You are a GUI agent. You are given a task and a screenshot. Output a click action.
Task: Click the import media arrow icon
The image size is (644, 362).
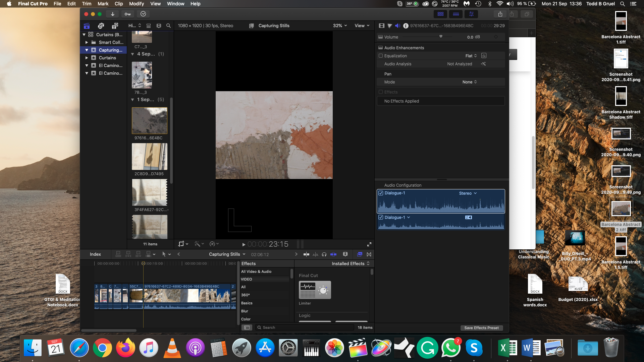[x=113, y=14]
